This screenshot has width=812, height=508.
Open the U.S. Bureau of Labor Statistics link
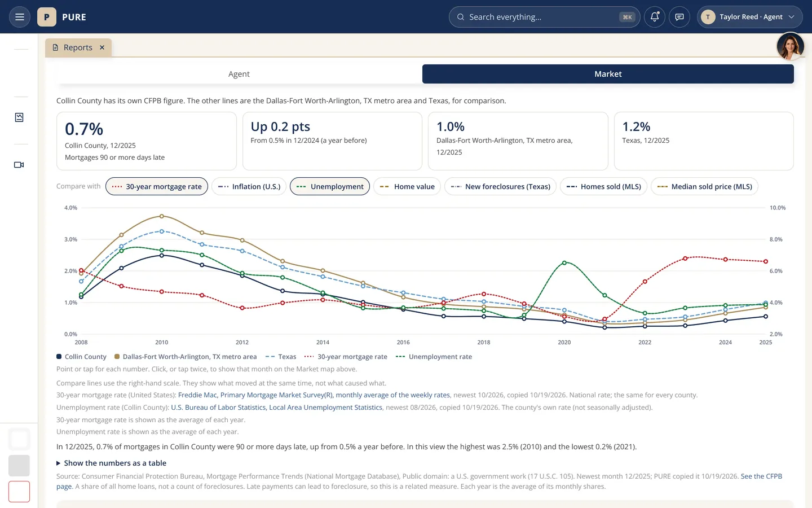click(x=277, y=408)
